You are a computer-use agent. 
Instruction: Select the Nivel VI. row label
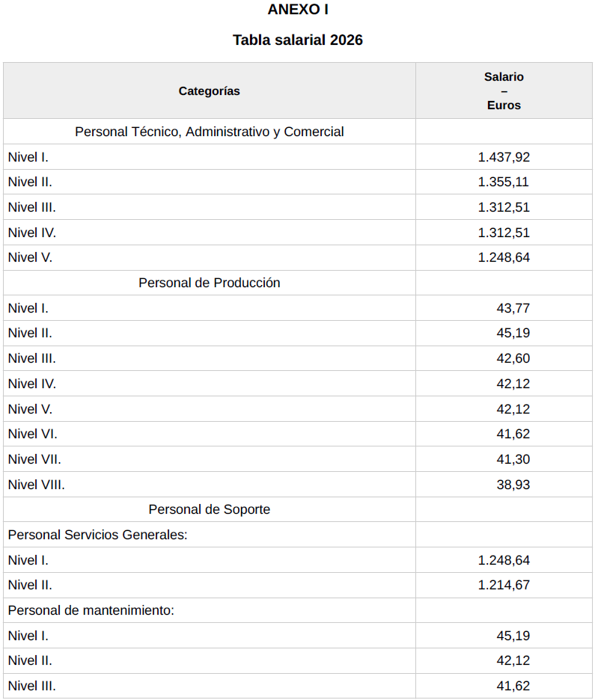32,434
